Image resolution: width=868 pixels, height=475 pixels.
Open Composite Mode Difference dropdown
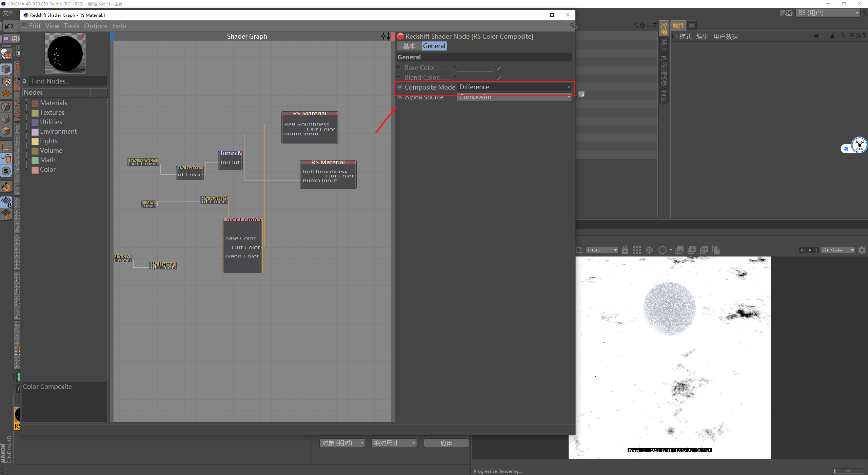[514, 87]
